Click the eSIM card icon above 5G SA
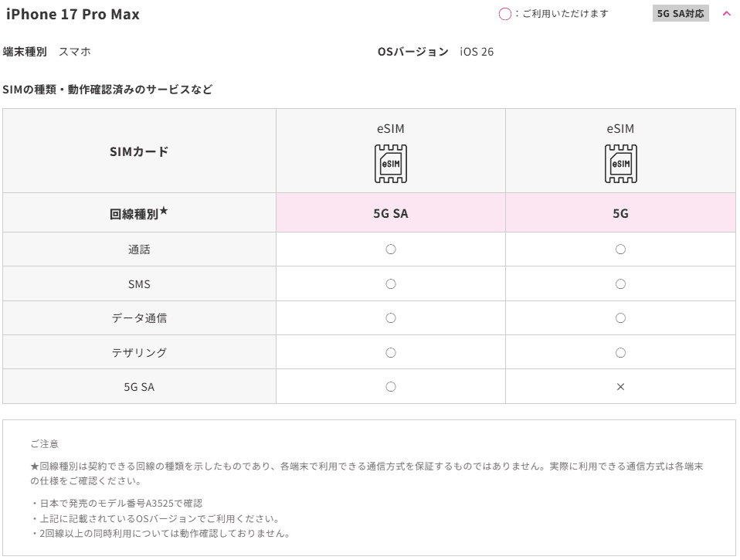The height and width of the screenshot is (560, 740). [391, 164]
